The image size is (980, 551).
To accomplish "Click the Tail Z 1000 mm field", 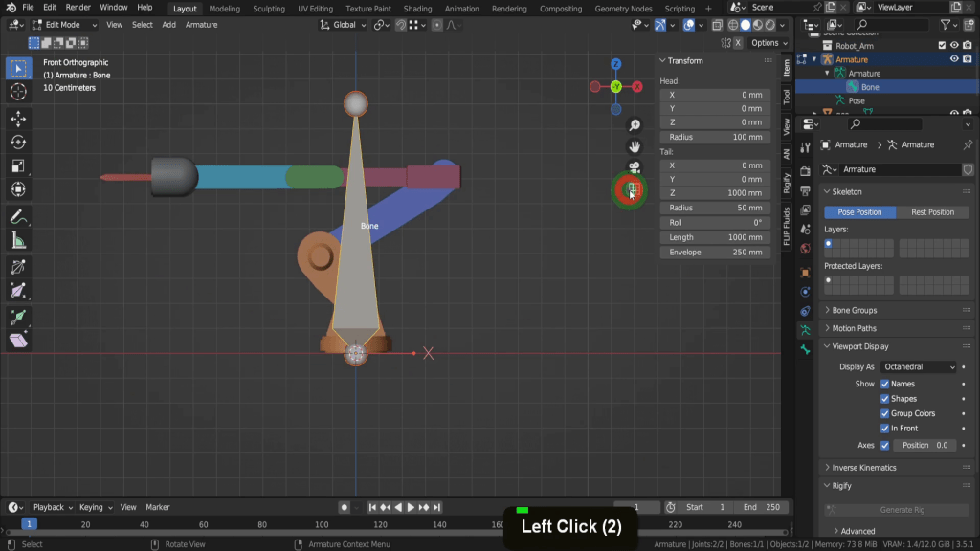I will [715, 193].
